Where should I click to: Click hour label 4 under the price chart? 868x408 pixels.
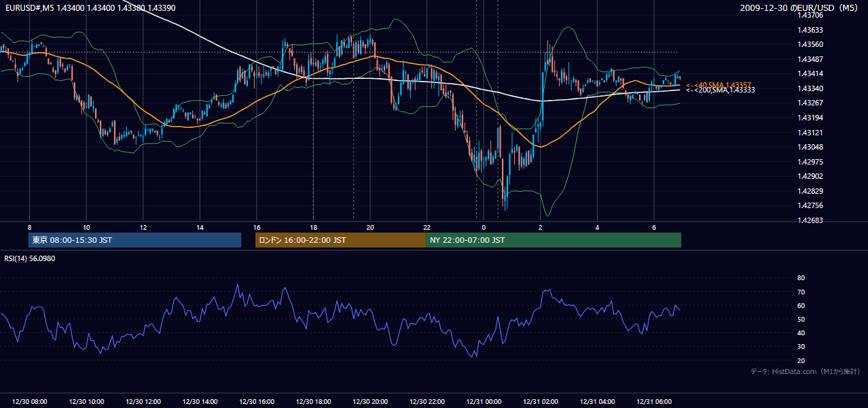click(x=597, y=227)
